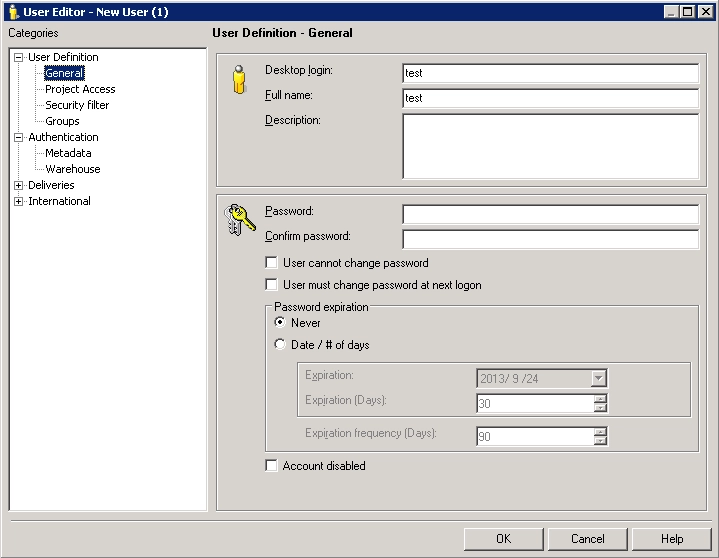The height and width of the screenshot is (558, 719).
Task: Collapse the Authentication tree node
Action: (18, 138)
